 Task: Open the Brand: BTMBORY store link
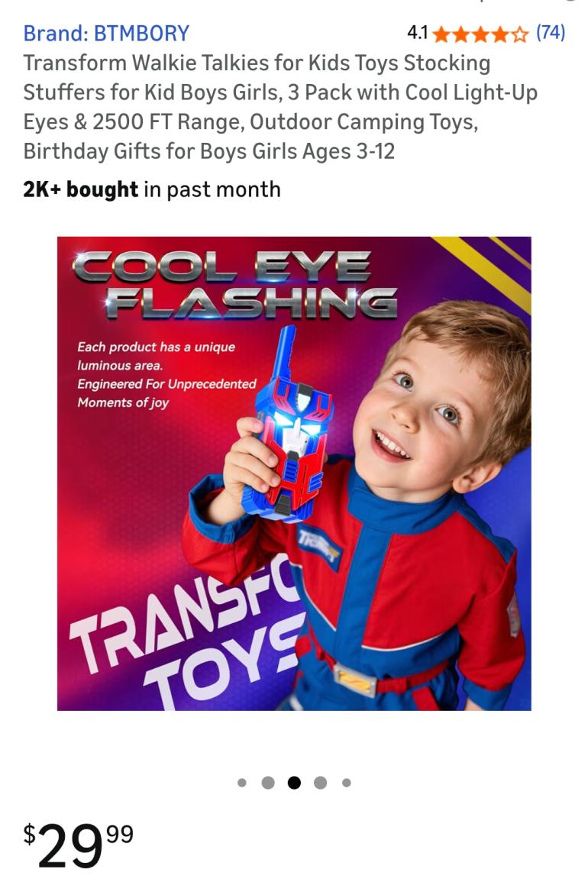tap(106, 34)
